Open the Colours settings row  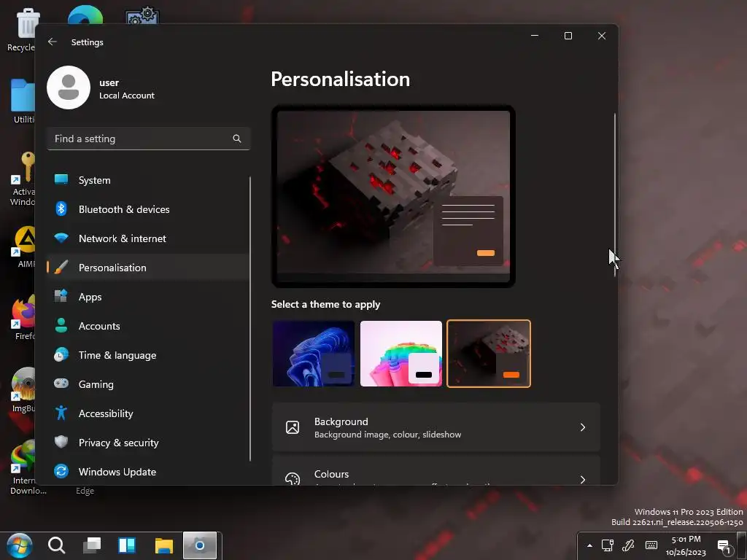[x=436, y=470]
